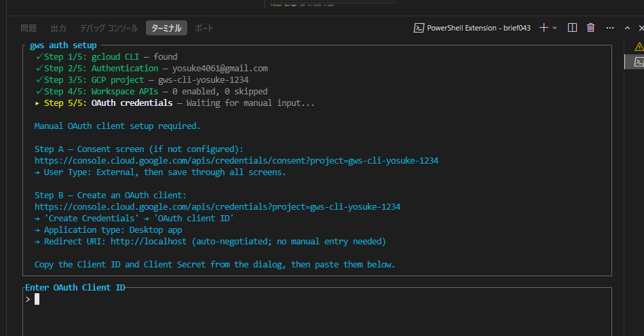Select the active PowerShell terminal in side list
Image resolution: width=644 pixels, height=336 pixels.
coord(638,62)
